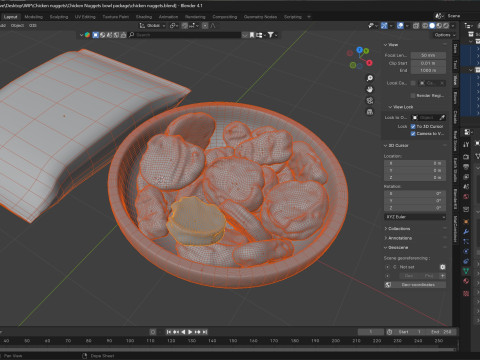480x360 pixels.
Task: Open the Options dropdown in viewport
Action: (445, 35)
